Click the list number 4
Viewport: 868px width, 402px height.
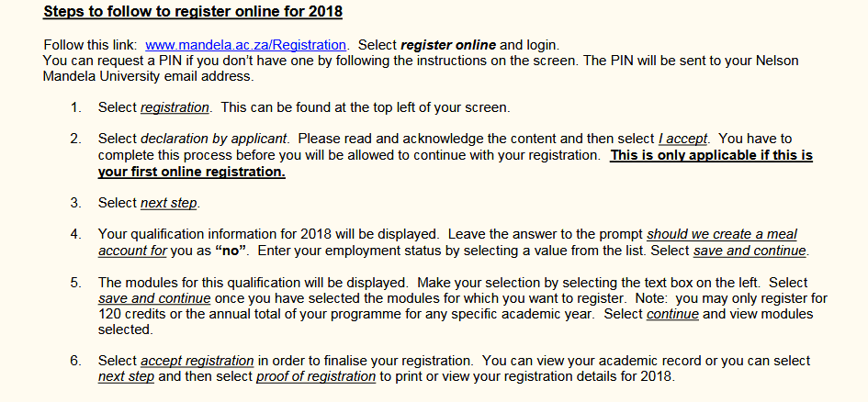pyautogui.click(x=74, y=234)
